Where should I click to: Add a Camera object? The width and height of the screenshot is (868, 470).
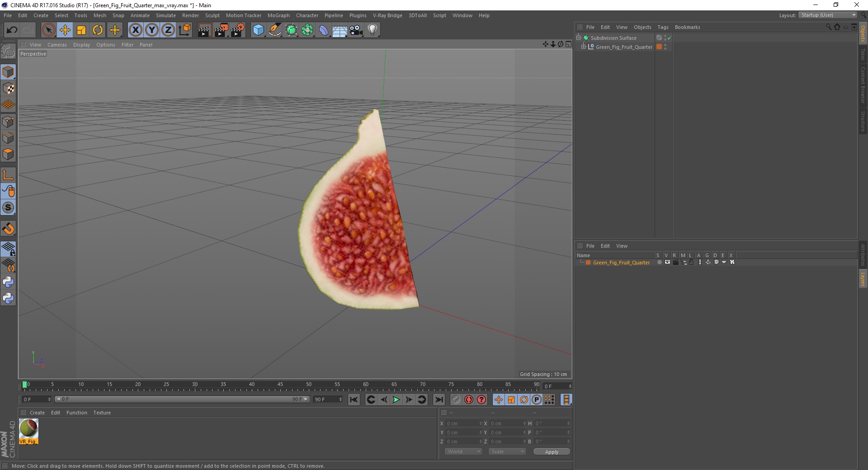tap(356, 30)
